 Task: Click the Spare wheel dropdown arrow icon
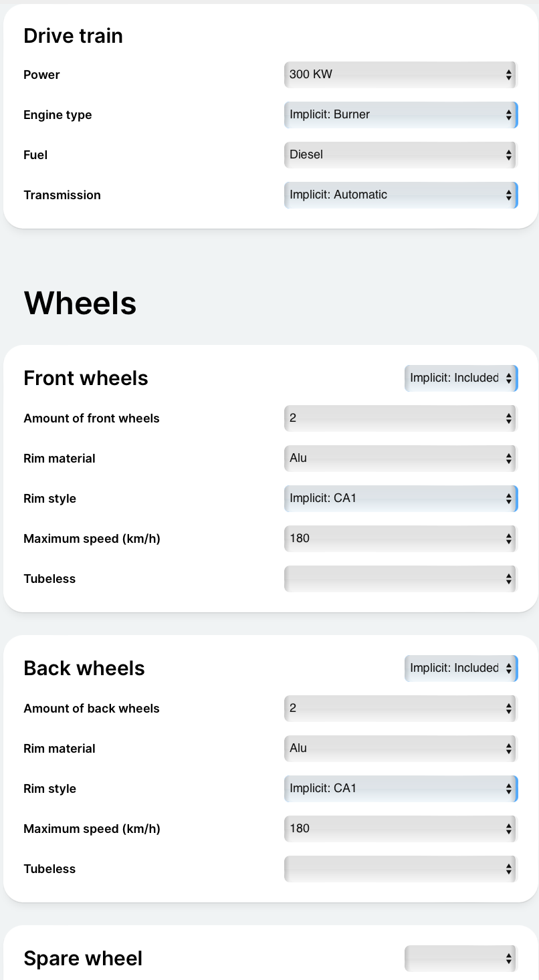pyautogui.click(x=509, y=959)
